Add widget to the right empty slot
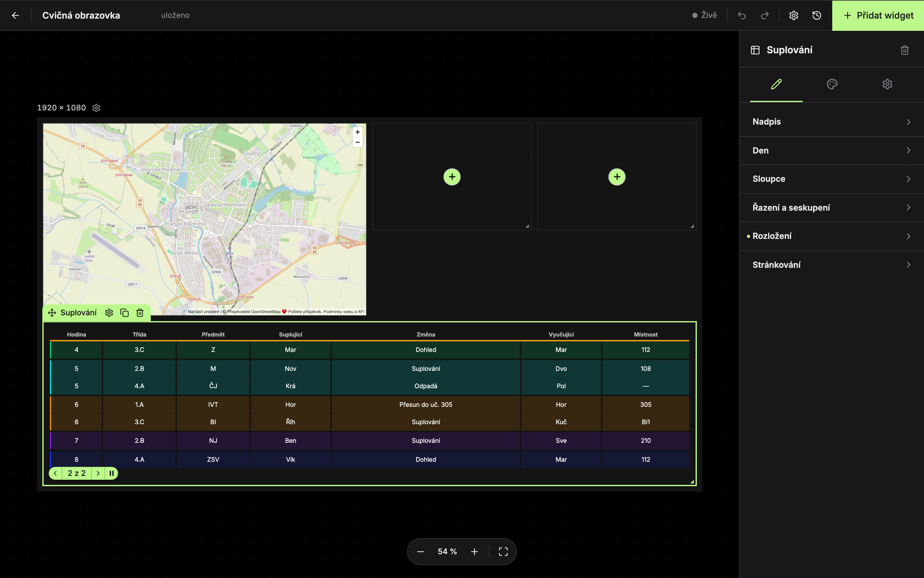 (x=617, y=177)
